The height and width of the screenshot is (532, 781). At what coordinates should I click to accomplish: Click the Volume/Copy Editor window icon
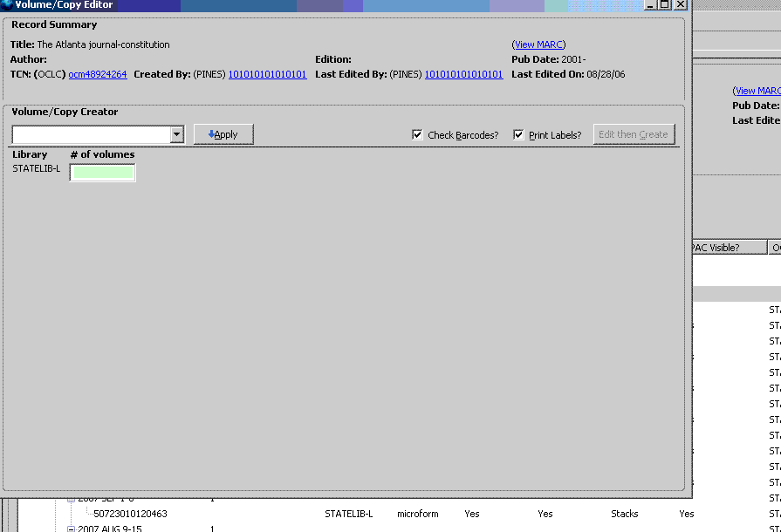click(7, 4)
